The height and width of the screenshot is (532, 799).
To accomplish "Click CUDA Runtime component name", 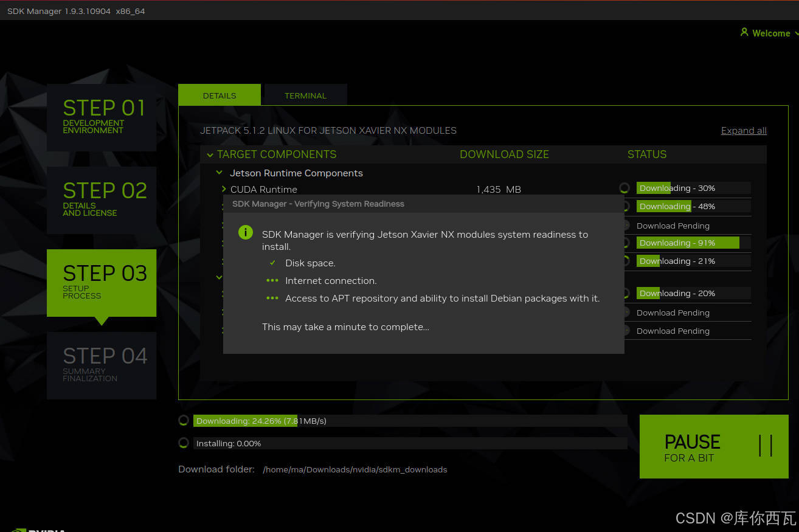I will (x=264, y=190).
